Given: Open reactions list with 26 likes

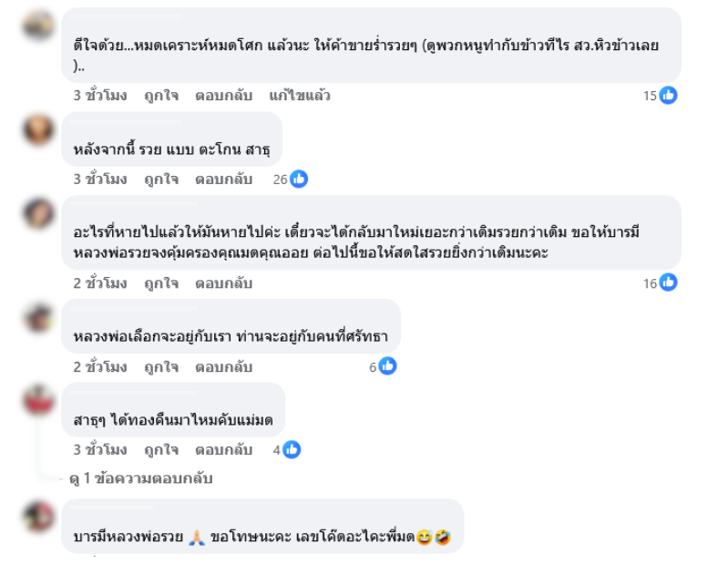Looking at the screenshot, I should (x=298, y=180).
